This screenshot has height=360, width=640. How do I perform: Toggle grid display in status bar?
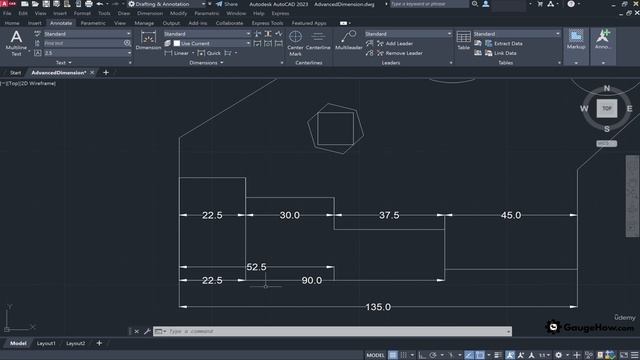393,355
